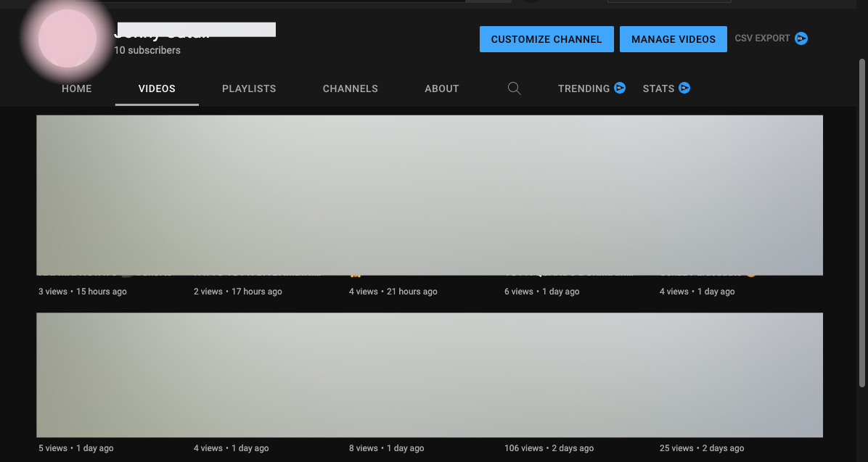Viewport: 868px width, 462px height.
Task: Go to the CHANNELS tab
Action: (351, 88)
